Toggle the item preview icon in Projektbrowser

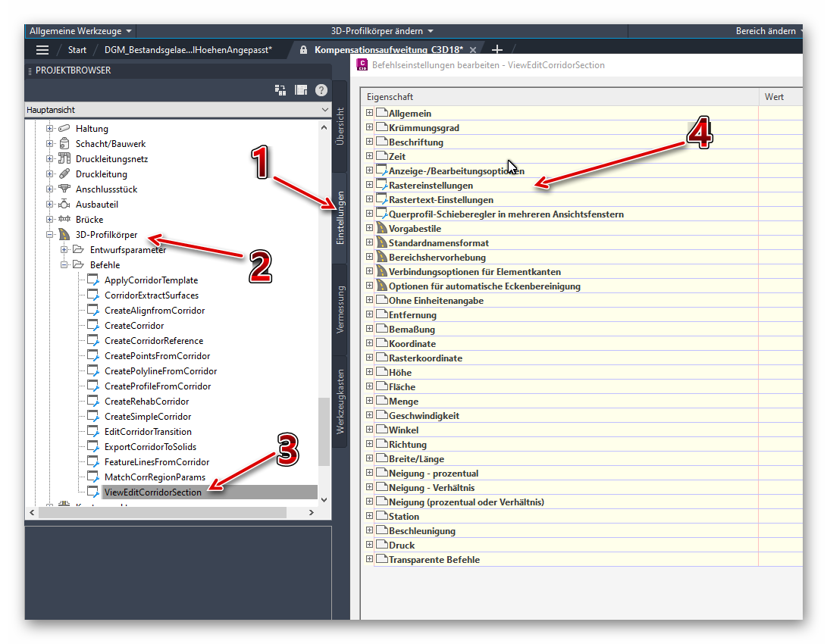300,89
